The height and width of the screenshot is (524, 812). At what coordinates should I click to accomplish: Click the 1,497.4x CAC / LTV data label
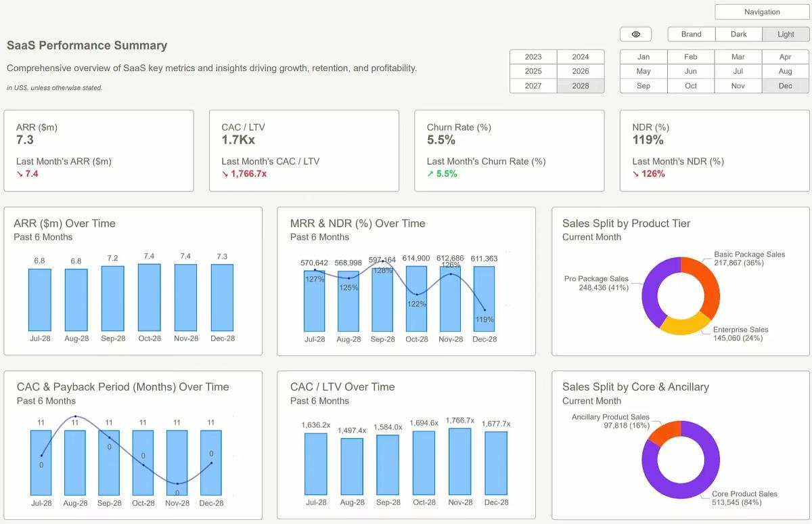352,431
